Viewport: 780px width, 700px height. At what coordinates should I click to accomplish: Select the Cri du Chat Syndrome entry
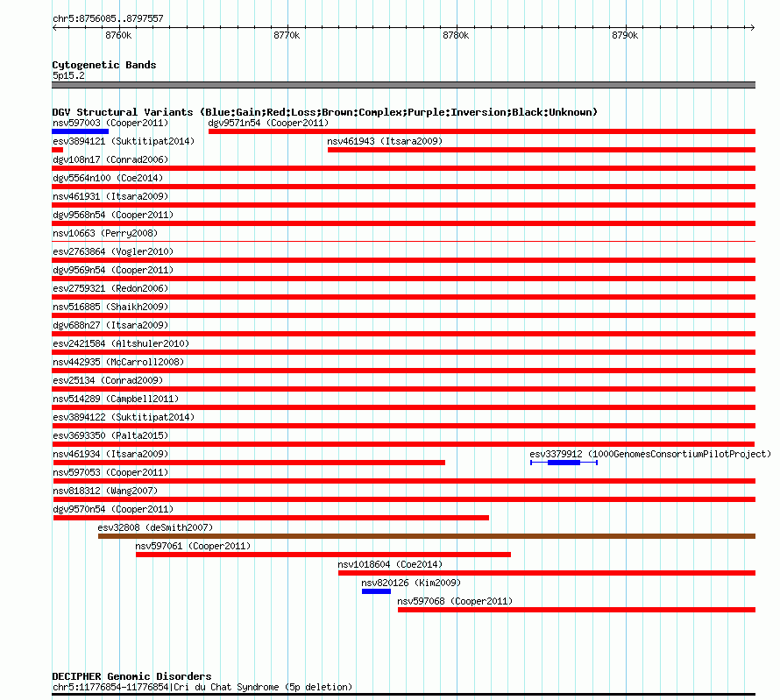click(x=202, y=687)
